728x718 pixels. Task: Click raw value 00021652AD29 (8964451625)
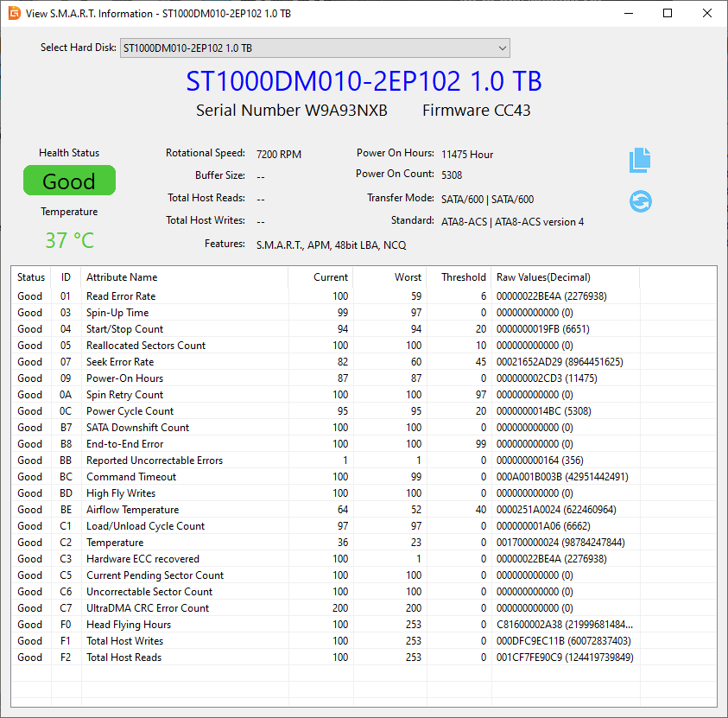[560, 362]
